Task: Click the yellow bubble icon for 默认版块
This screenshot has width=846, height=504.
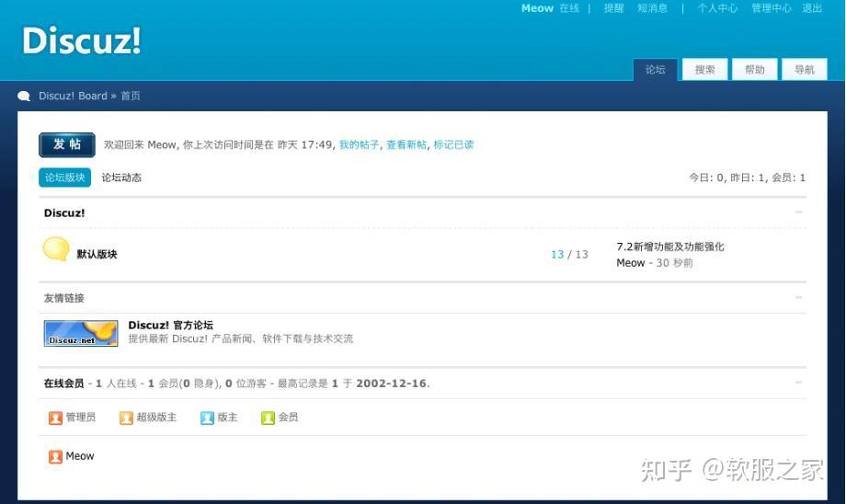Action: 56,249
